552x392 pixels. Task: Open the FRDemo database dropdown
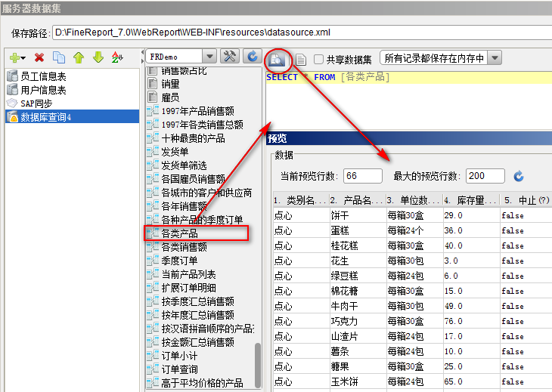pyautogui.click(x=209, y=56)
